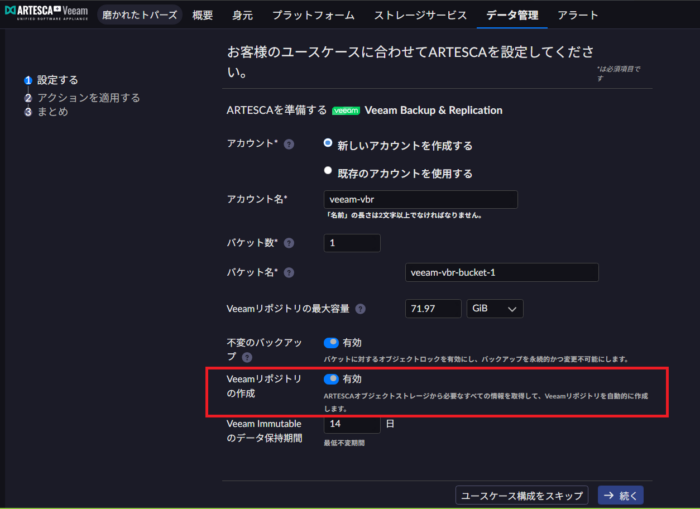The height and width of the screenshot is (509, 700).
Task: Toggle the 不変のバックアップ switch
Action: tap(331, 342)
